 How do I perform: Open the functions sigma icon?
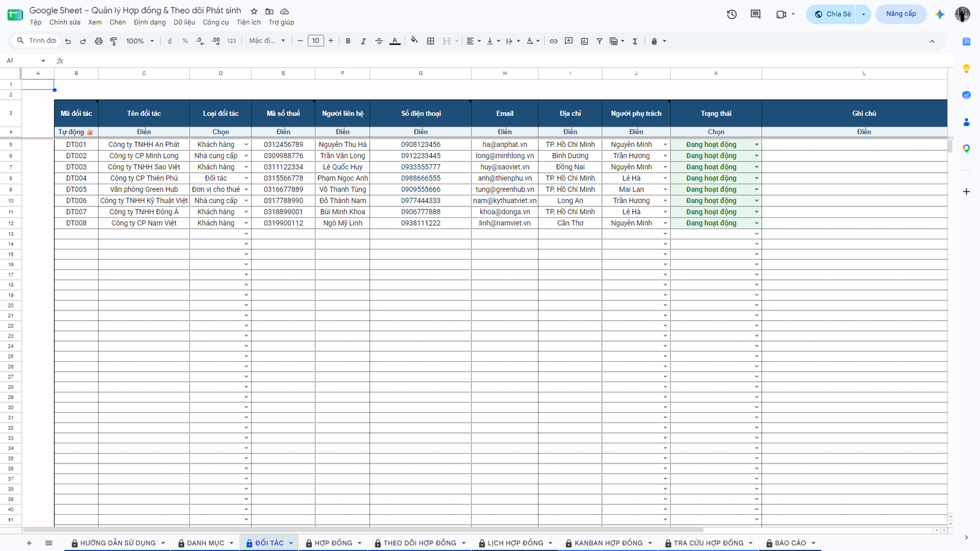click(x=635, y=41)
